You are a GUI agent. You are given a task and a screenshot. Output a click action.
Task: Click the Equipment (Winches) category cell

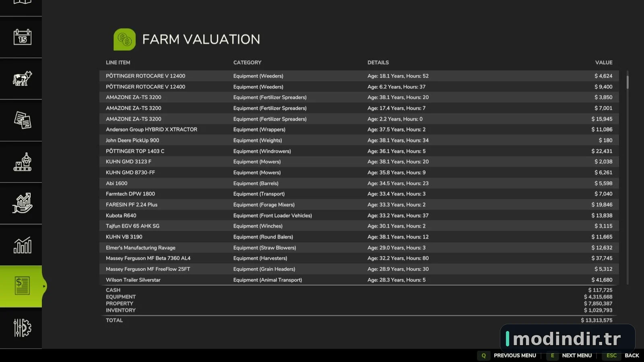click(x=258, y=226)
